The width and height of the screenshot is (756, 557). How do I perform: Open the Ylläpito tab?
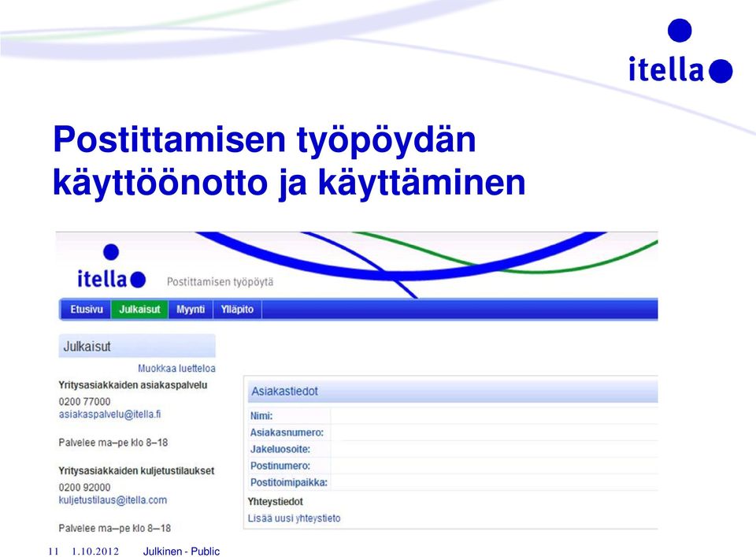237,310
